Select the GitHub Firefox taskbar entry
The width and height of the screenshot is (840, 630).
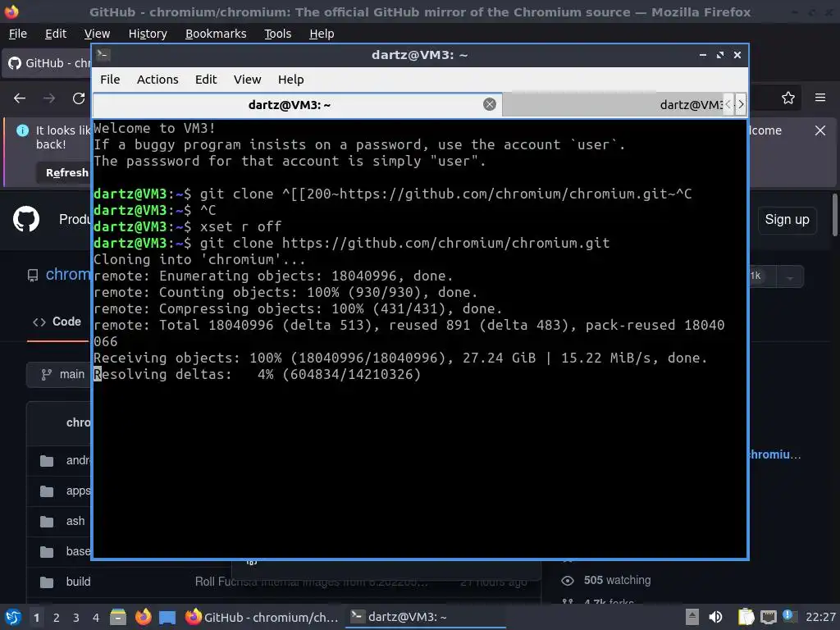[262, 617]
